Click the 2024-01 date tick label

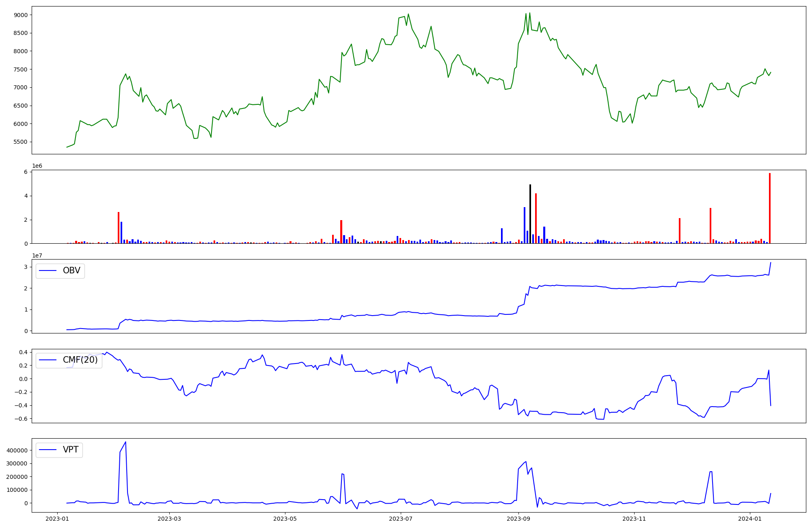[750, 519]
